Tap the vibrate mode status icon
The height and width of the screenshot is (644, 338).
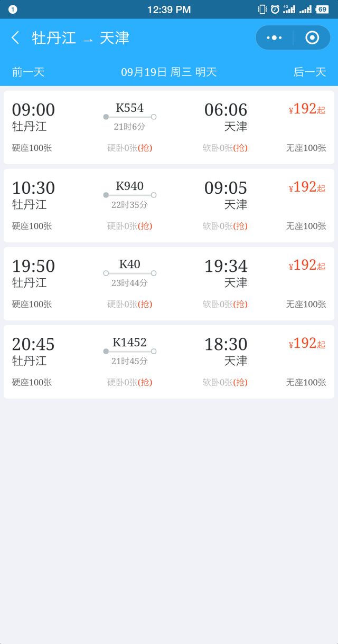pyautogui.click(x=262, y=10)
